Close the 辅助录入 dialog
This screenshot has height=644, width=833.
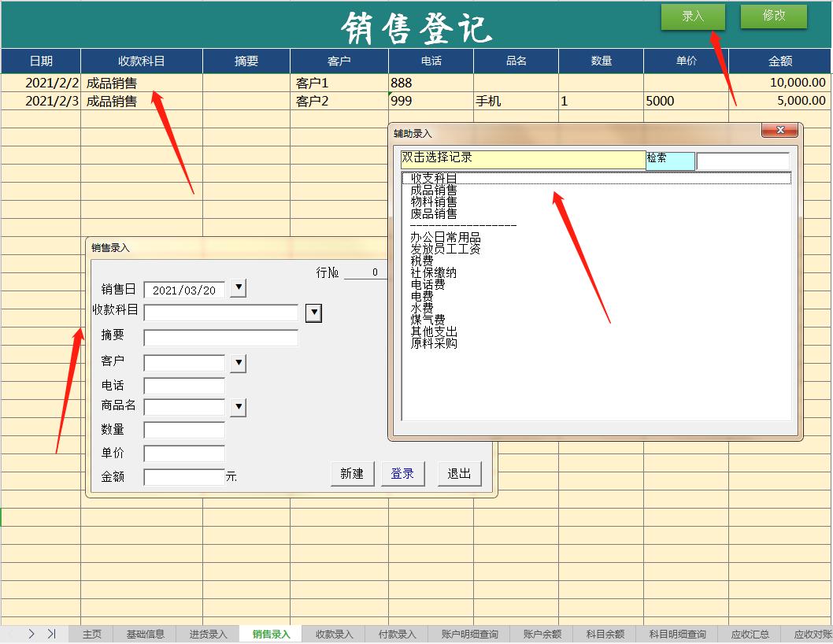point(779,131)
